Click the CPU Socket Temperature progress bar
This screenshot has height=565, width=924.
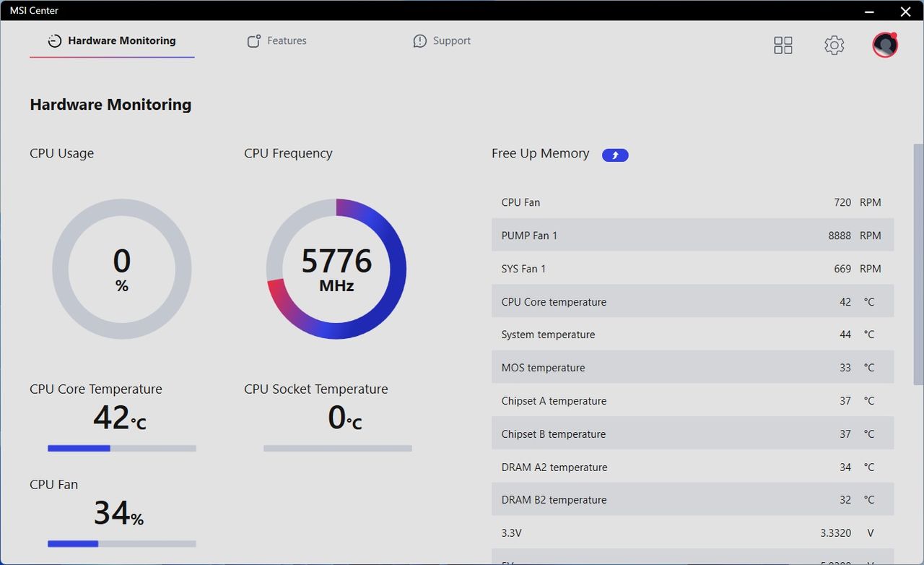tap(338, 449)
